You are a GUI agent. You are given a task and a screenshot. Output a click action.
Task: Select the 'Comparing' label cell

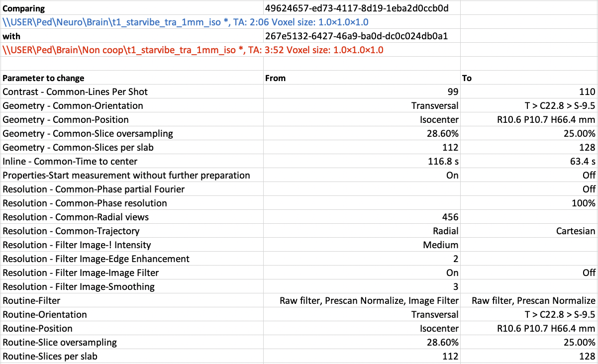click(24, 8)
